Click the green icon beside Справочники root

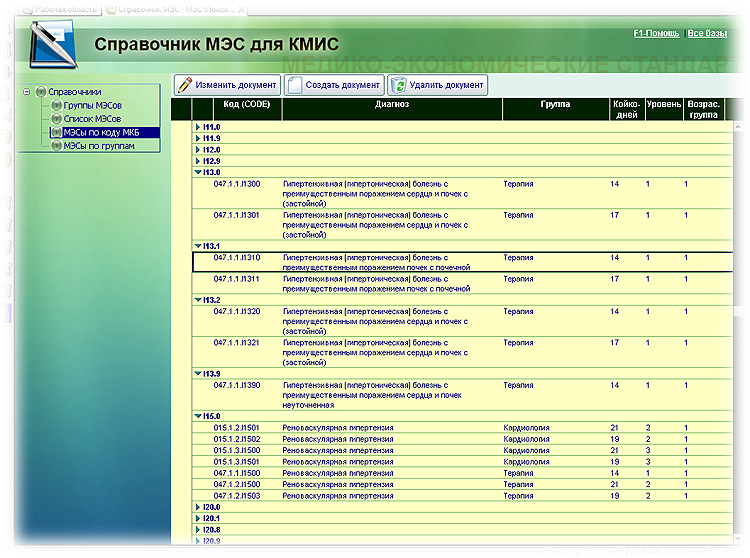click(x=41, y=92)
